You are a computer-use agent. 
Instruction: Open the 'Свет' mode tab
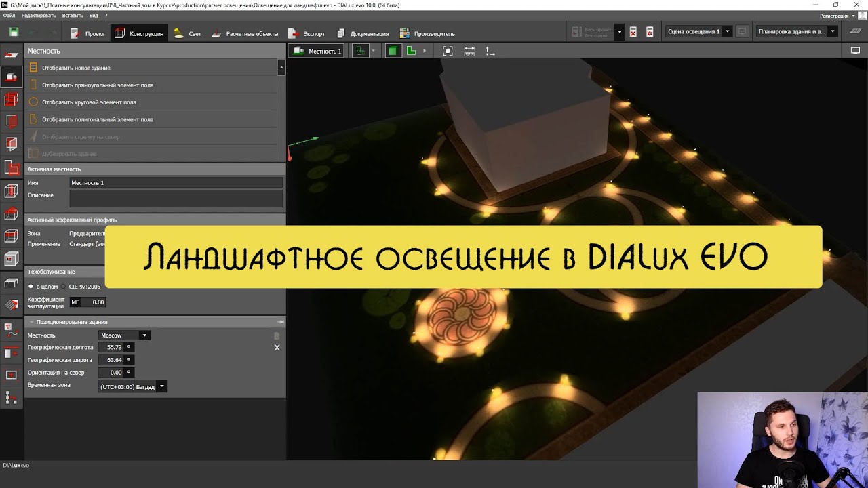188,33
